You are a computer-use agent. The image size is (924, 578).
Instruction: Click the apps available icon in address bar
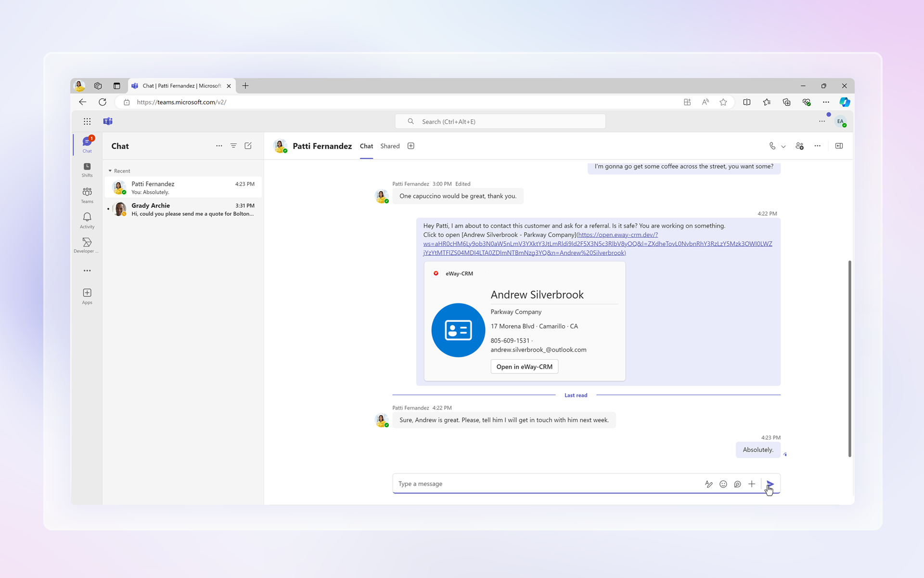687,102
